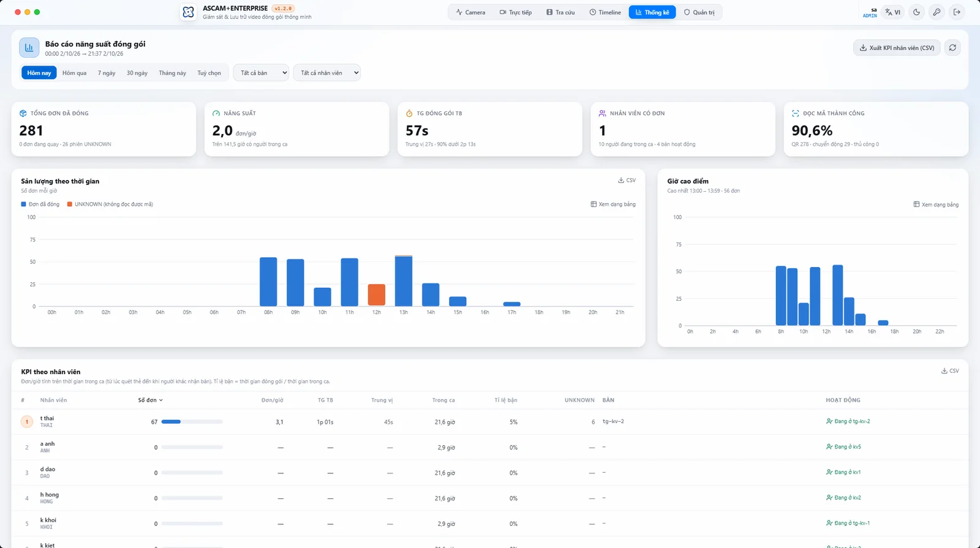Click the t thai employee row name

(47, 418)
